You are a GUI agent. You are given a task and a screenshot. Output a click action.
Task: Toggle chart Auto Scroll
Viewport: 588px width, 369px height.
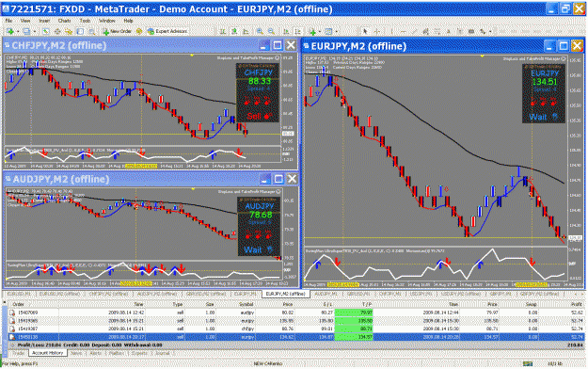point(286,31)
